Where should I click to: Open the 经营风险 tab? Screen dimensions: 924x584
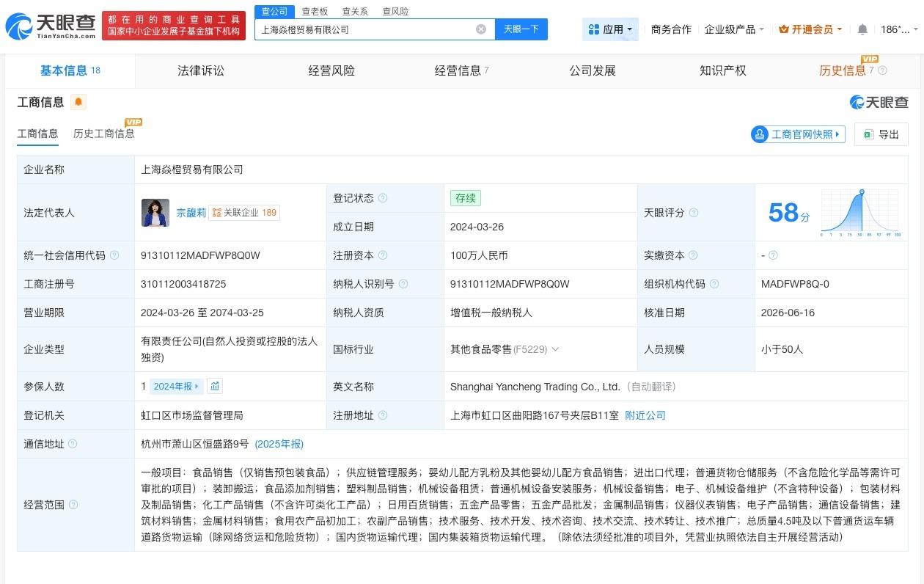click(x=331, y=70)
